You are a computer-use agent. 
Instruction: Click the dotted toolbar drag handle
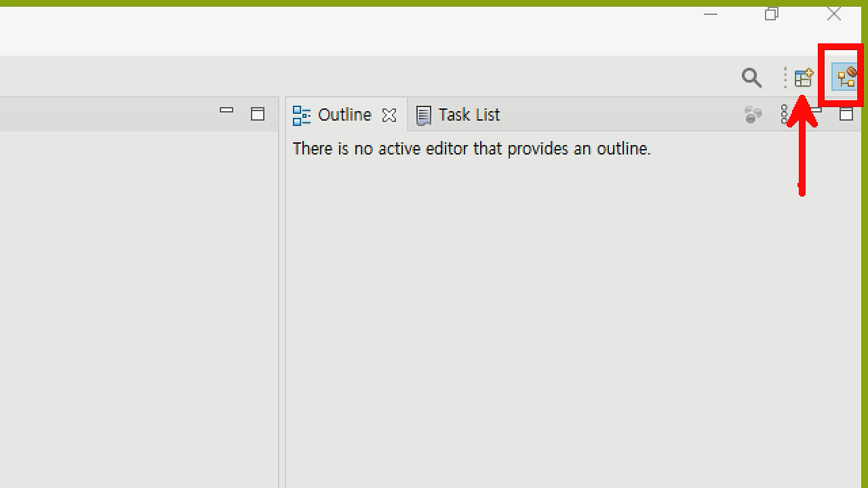pos(785,78)
